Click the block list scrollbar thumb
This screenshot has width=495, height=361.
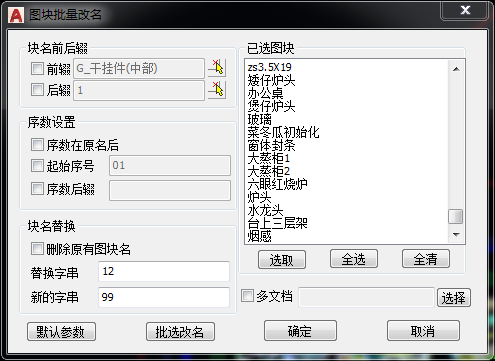click(456, 216)
